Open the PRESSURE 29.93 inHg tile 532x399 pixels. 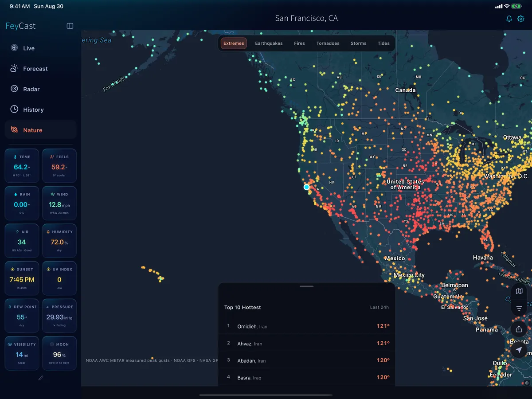coord(59,316)
